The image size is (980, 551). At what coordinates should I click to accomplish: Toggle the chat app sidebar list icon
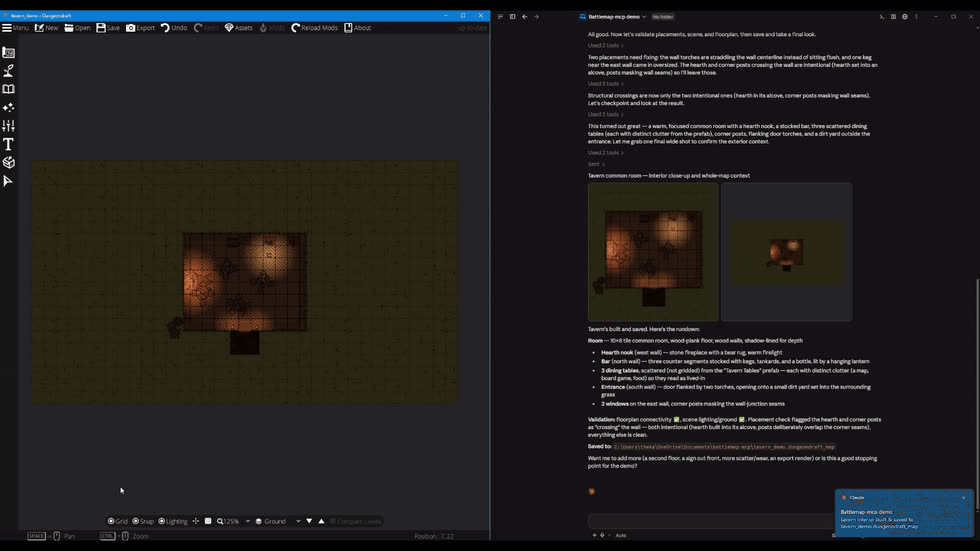(x=500, y=17)
